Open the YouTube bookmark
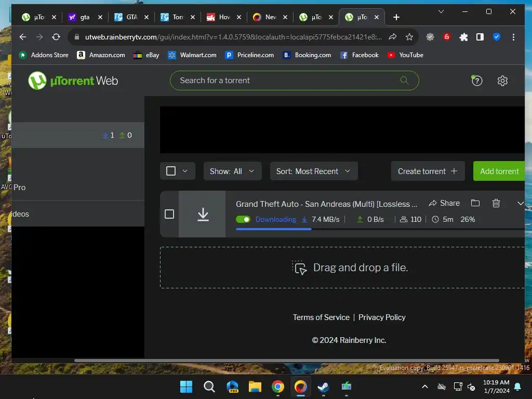The height and width of the screenshot is (399, 532). coord(405,55)
